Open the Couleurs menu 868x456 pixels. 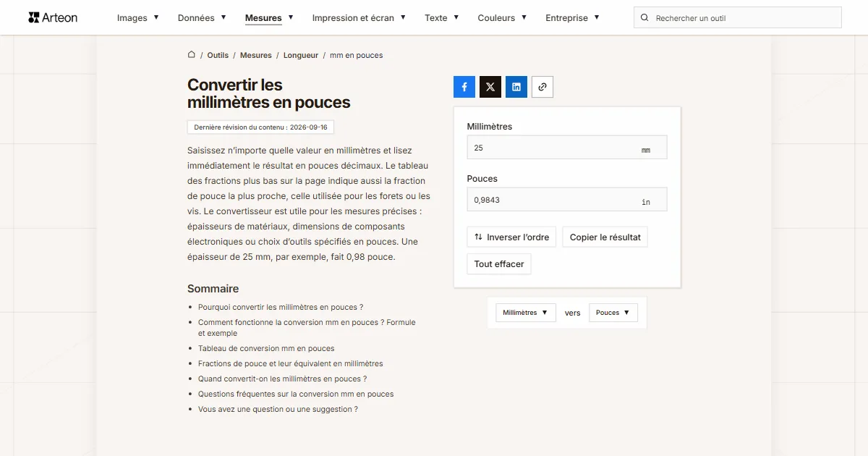502,18
